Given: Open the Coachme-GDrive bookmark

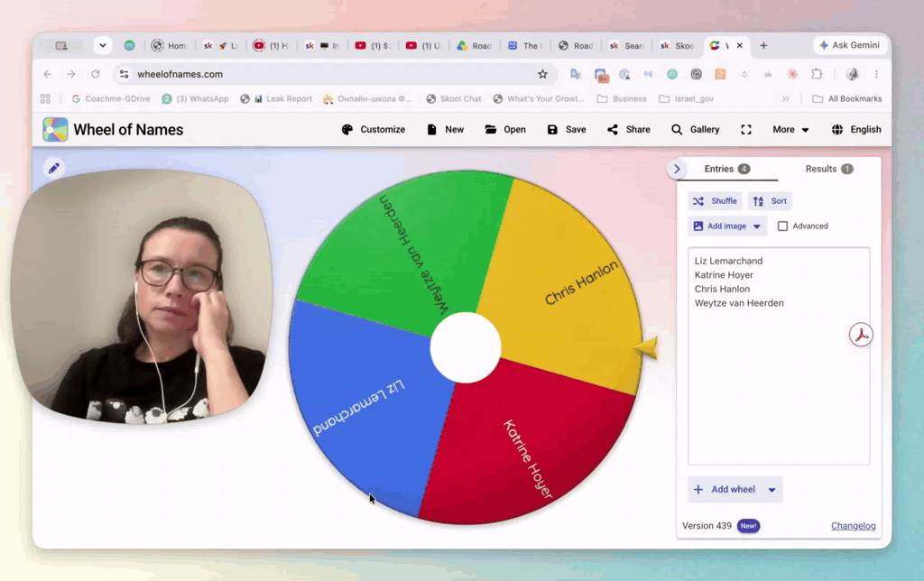Looking at the screenshot, I should tap(111, 99).
